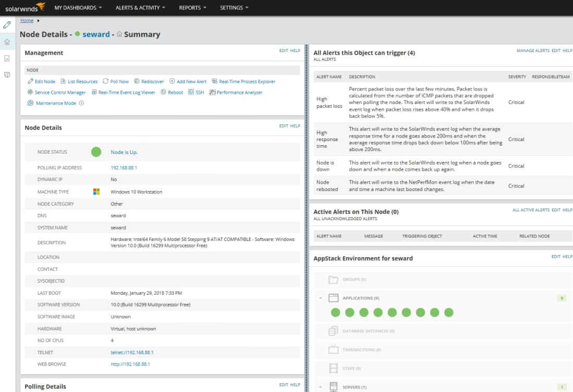Screen dimensions: 573x392
Task: Click All Active Alerts link
Action: tap(531, 210)
